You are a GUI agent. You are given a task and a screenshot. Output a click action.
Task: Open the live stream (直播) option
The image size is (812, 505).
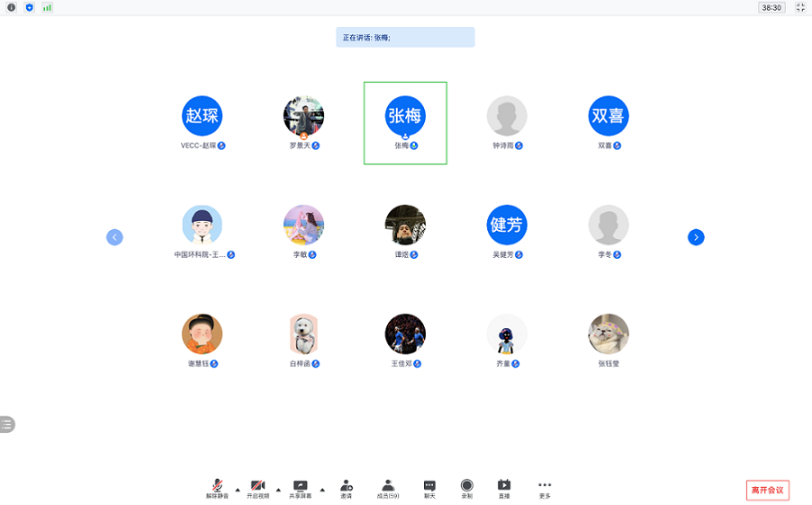(504, 488)
